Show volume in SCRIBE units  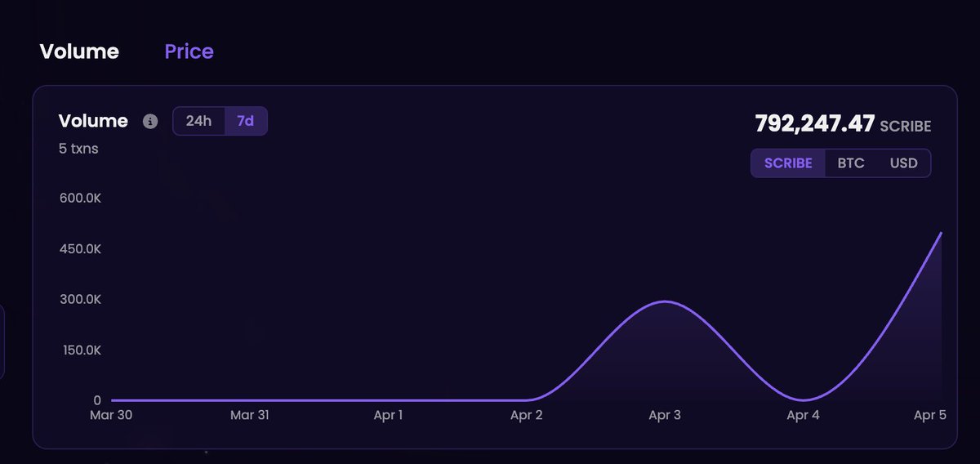click(788, 163)
